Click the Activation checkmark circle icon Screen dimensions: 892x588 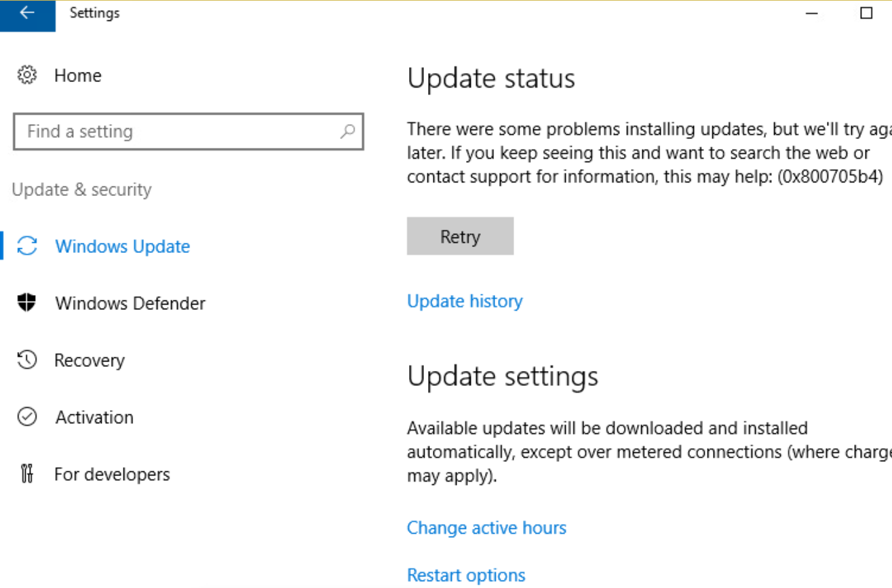[x=27, y=416]
